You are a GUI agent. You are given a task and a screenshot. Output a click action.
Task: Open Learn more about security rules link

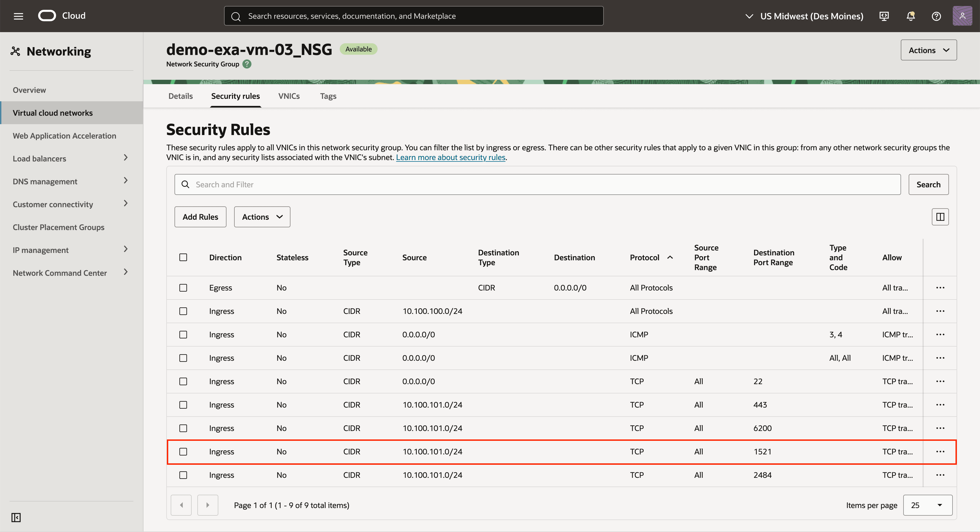coord(451,157)
